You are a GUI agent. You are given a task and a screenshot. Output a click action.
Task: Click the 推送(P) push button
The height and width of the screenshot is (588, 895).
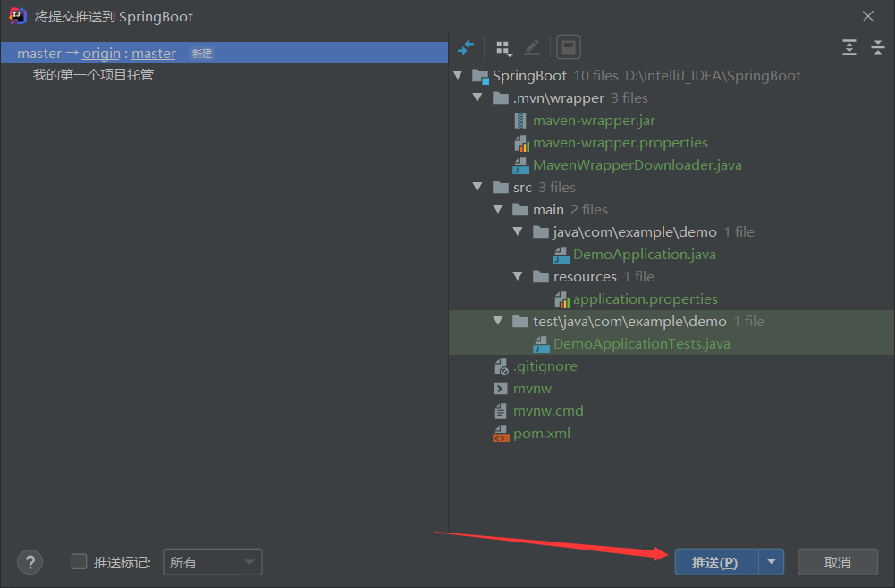(x=716, y=562)
